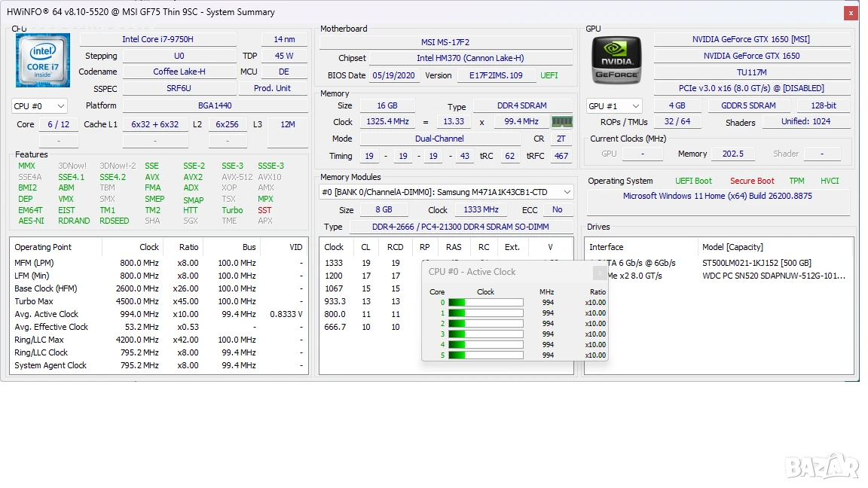Click the NVIDIA GeForce GTX 1650 [MSI] field

point(751,39)
